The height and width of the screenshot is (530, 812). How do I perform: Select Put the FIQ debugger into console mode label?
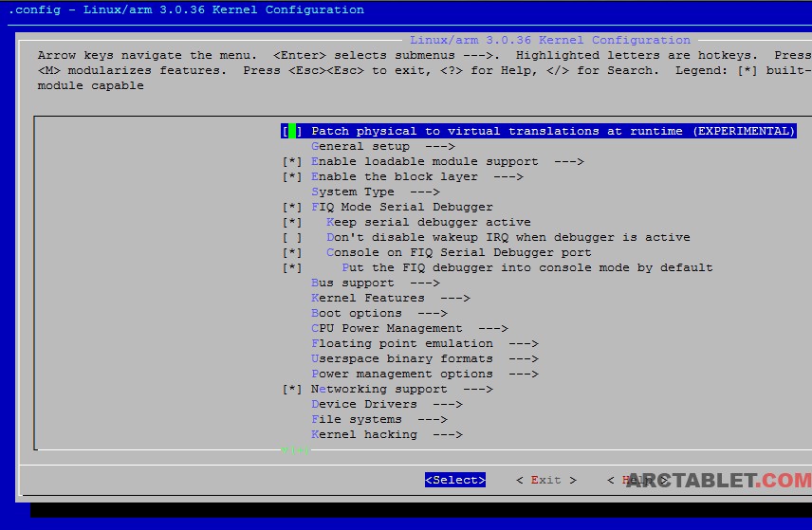[x=527, y=268]
